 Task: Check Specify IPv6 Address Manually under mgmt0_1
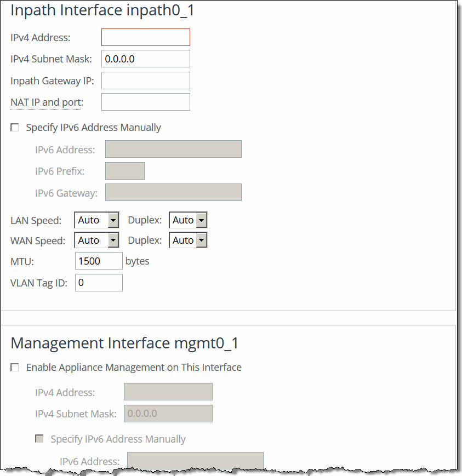[39, 438]
